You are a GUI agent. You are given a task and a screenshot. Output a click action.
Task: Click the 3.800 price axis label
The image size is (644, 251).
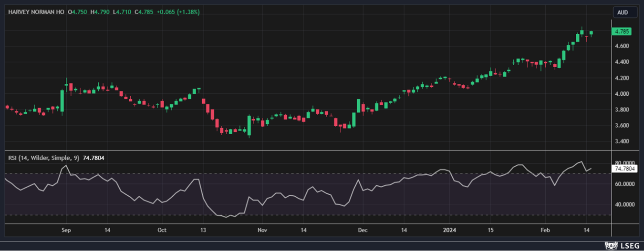click(622, 110)
